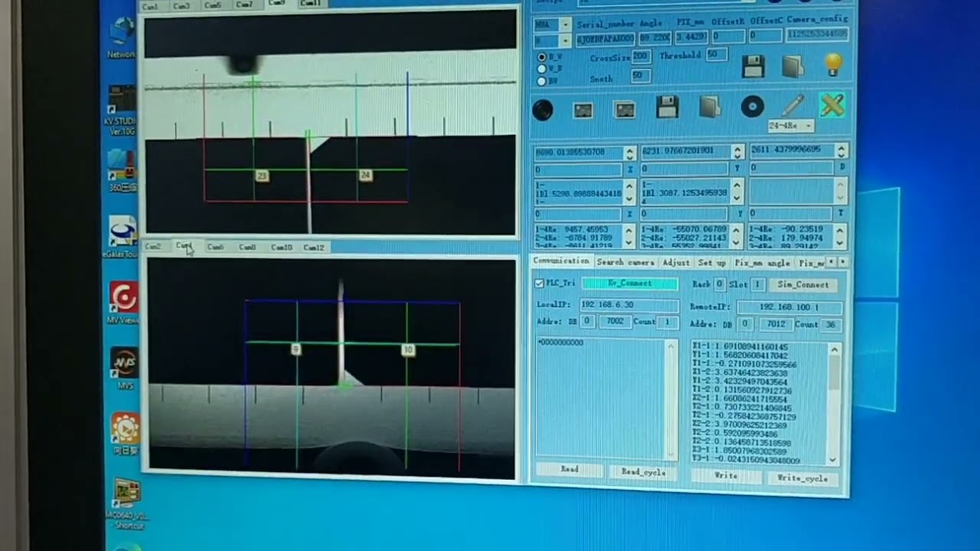Image resolution: width=980 pixels, height=551 pixels.
Task: Click the Read button
Action: tap(569, 470)
